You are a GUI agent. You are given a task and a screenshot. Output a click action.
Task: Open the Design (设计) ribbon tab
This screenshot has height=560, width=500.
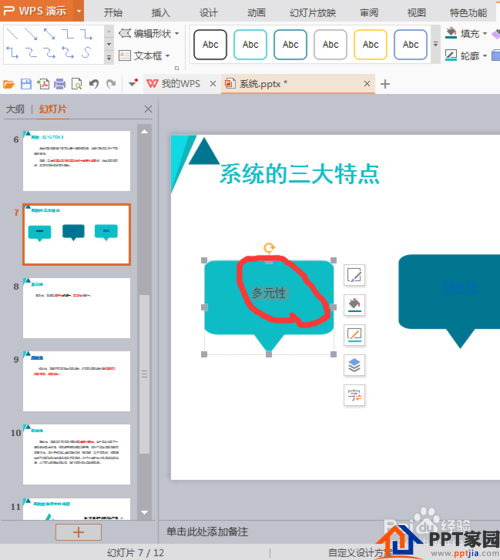(208, 13)
